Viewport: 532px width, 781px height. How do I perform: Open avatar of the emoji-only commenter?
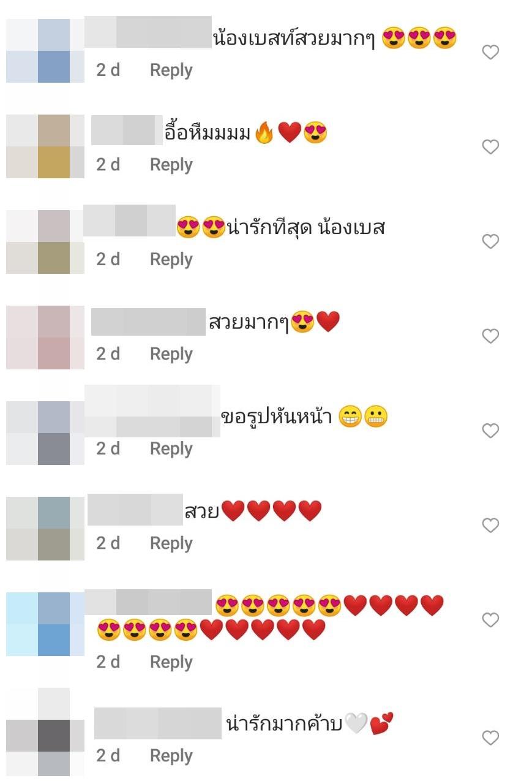[x=45, y=624]
